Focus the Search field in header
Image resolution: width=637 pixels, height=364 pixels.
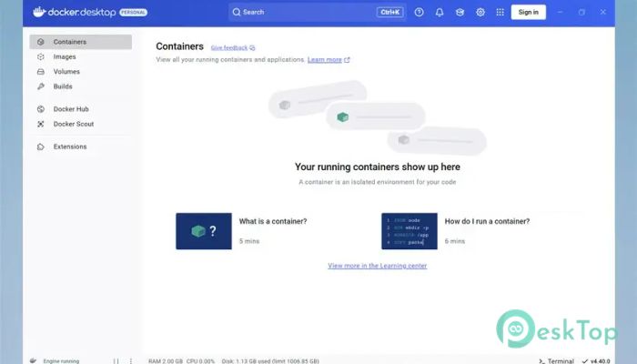(x=317, y=12)
